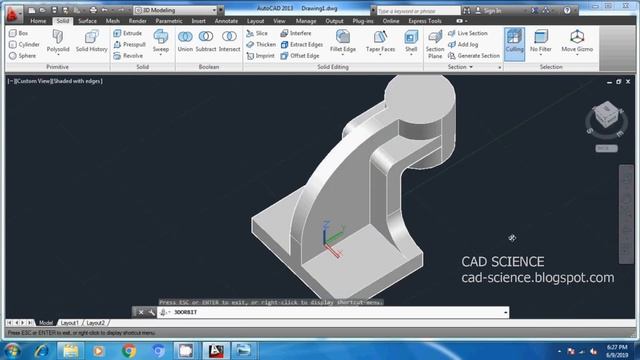Activate the Fillet Edge tool

click(x=343, y=42)
